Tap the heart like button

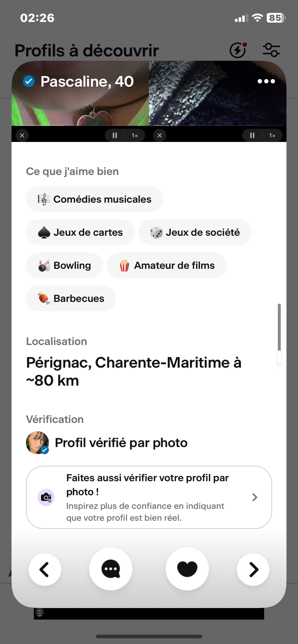[x=187, y=569]
